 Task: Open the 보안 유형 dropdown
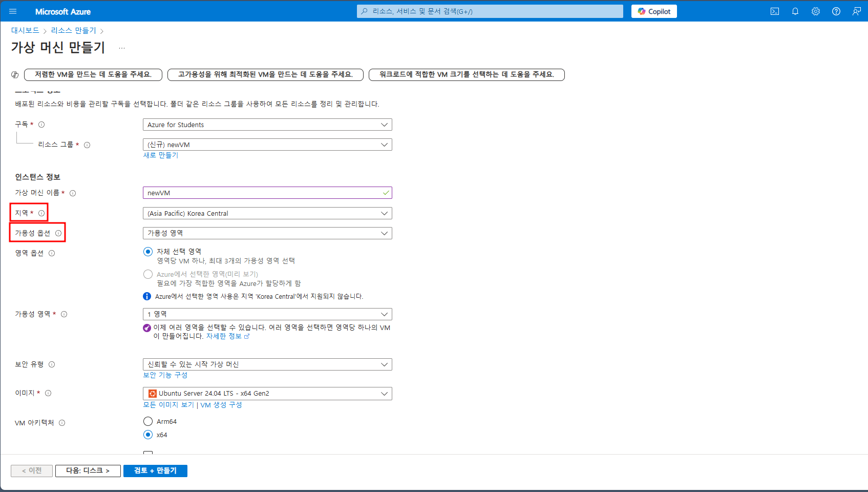[x=267, y=364]
